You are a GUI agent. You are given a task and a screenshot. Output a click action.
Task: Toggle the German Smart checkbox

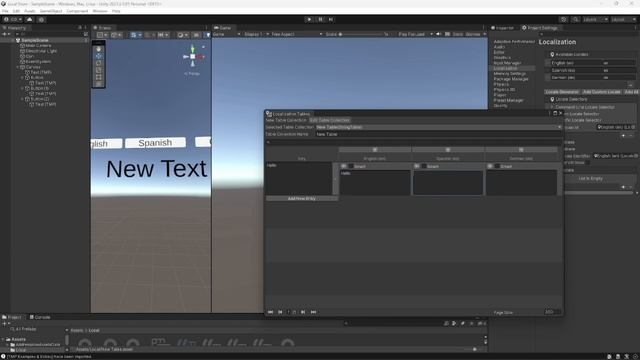tap(497, 166)
